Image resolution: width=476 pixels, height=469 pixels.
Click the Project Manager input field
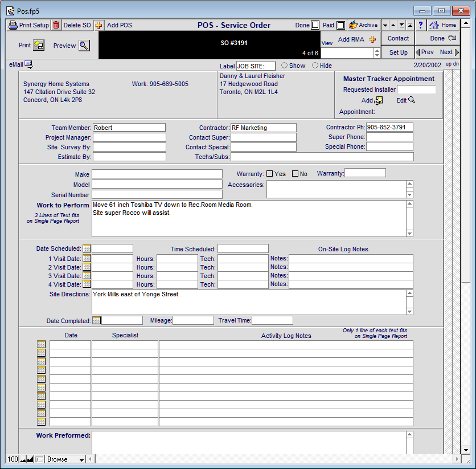click(x=129, y=137)
